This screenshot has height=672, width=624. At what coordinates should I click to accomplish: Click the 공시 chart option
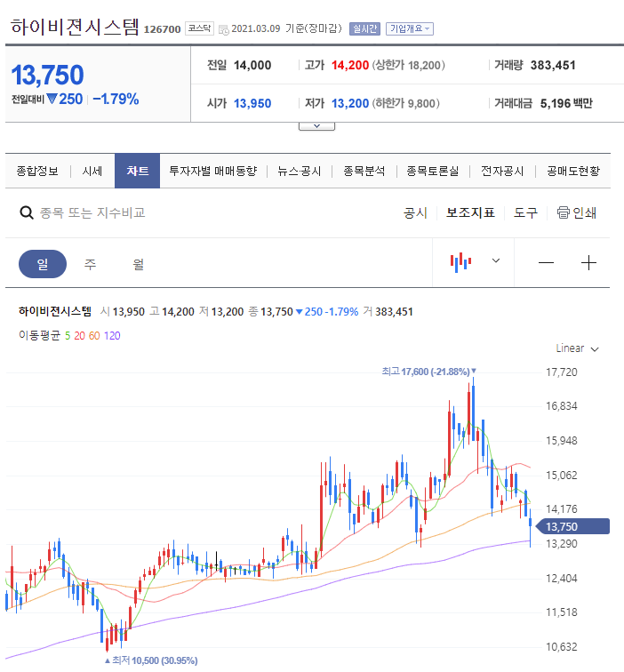(415, 212)
